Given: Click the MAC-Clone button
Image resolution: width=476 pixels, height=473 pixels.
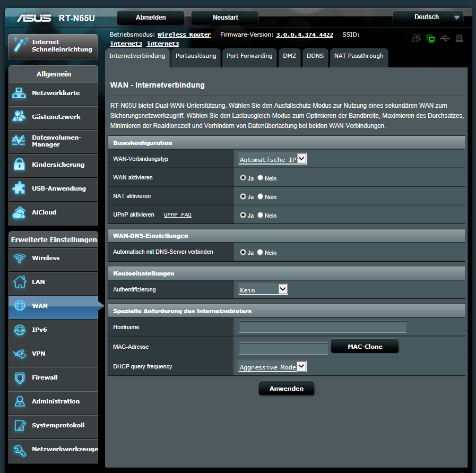Looking at the screenshot, I should coord(365,347).
